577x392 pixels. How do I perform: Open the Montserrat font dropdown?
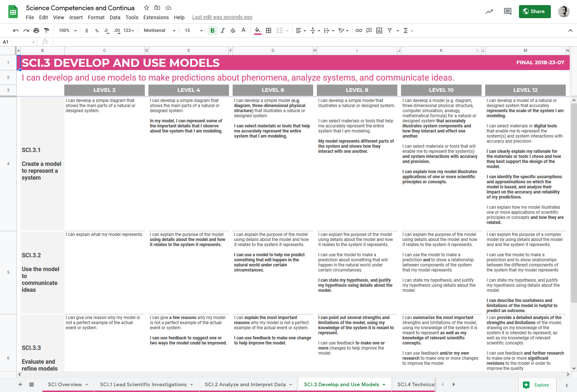pyautogui.click(x=159, y=30)
